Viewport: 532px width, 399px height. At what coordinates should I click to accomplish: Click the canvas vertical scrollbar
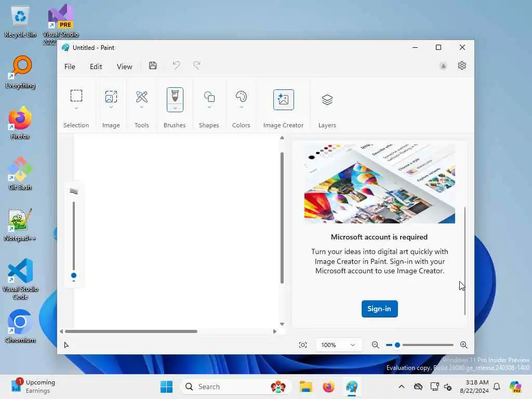[282, 218]
